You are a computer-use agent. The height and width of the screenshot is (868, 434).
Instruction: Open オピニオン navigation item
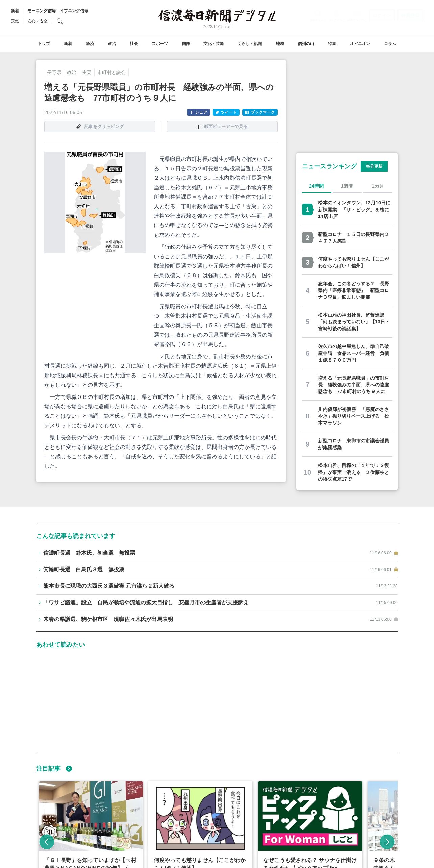pos(360,44)
